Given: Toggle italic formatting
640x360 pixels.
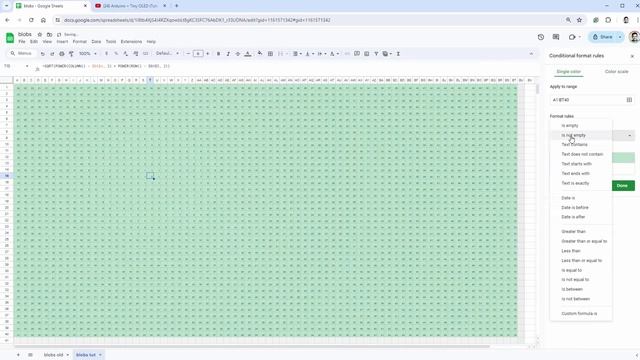Looking at the screenshot, I should tap(228, 54).
